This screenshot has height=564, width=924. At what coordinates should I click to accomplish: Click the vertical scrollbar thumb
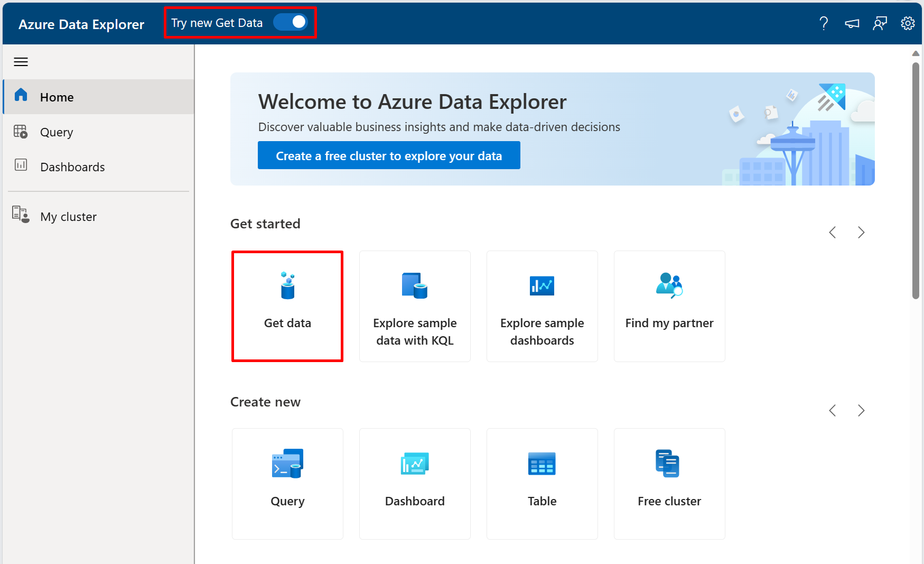(916, 181)
